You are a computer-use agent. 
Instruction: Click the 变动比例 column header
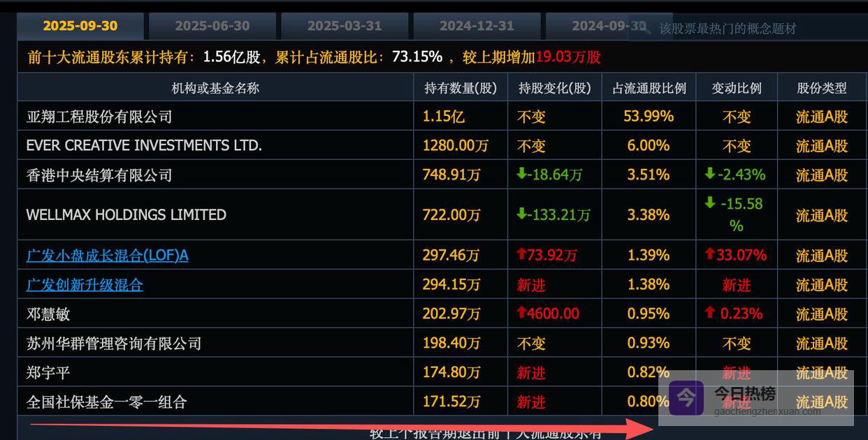[736, 89]
